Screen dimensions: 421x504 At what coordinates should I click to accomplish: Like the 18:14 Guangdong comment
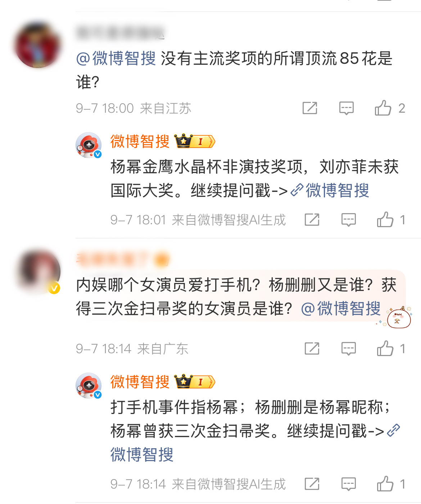(385, 348)
